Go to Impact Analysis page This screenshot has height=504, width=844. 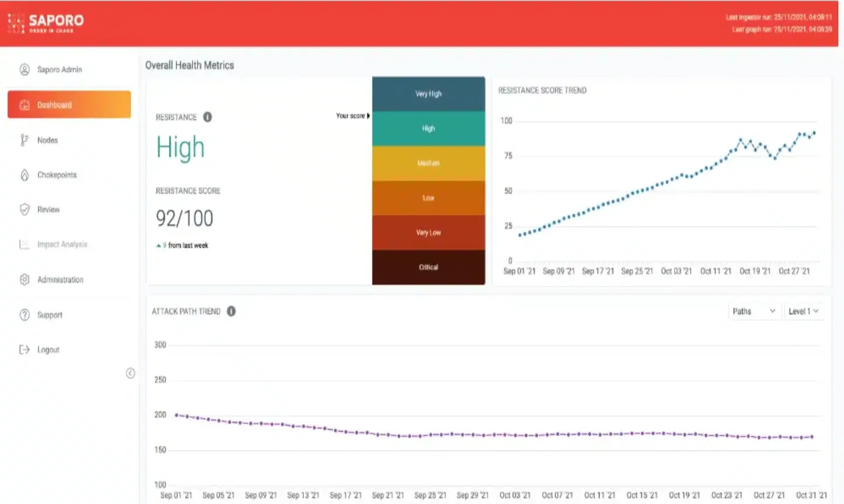[62, 244]
